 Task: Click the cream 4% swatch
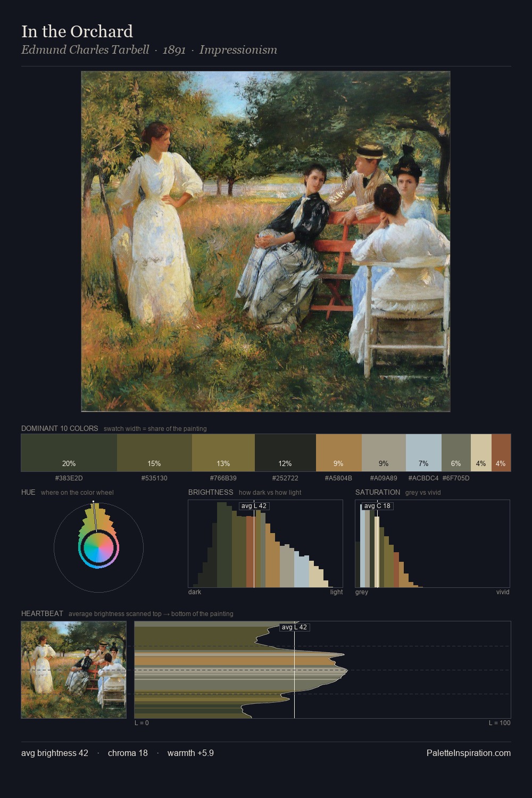coord(481,453)
